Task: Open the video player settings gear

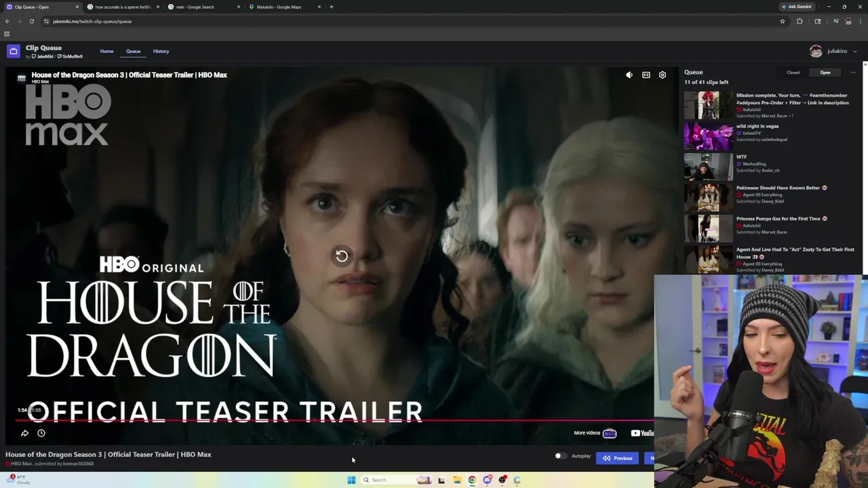Action: (x=663, y=75)
